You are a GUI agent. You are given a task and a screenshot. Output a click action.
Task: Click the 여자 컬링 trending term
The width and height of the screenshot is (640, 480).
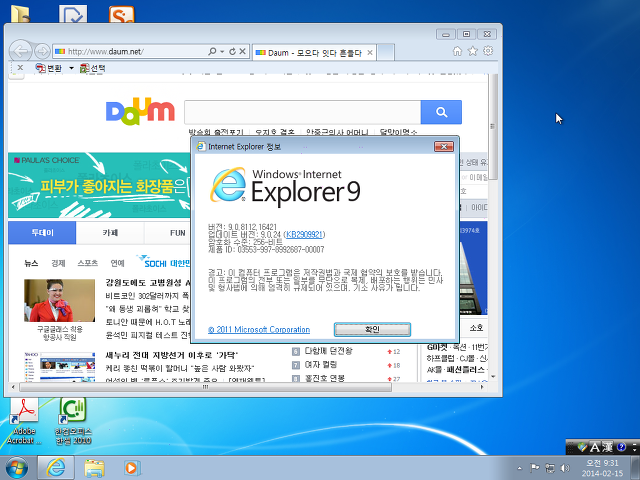click(x=320, y=364)
